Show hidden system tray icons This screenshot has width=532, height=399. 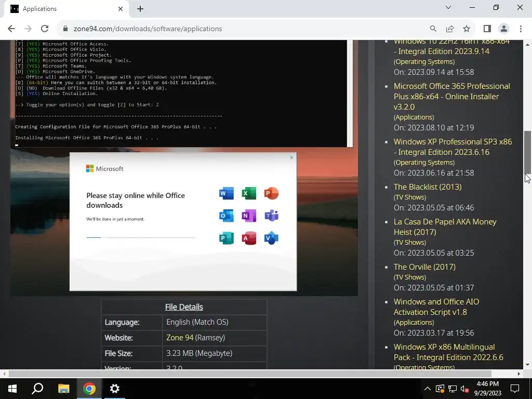coord(428,389)
